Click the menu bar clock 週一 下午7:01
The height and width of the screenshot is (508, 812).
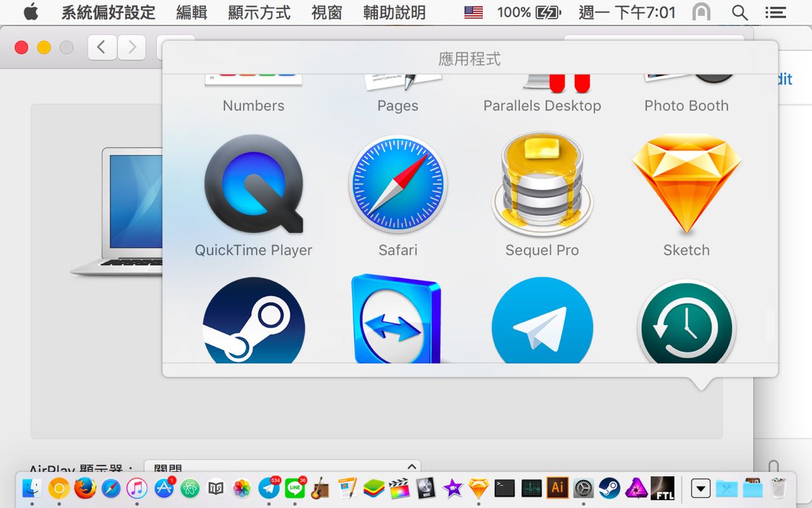click(627, 12)
